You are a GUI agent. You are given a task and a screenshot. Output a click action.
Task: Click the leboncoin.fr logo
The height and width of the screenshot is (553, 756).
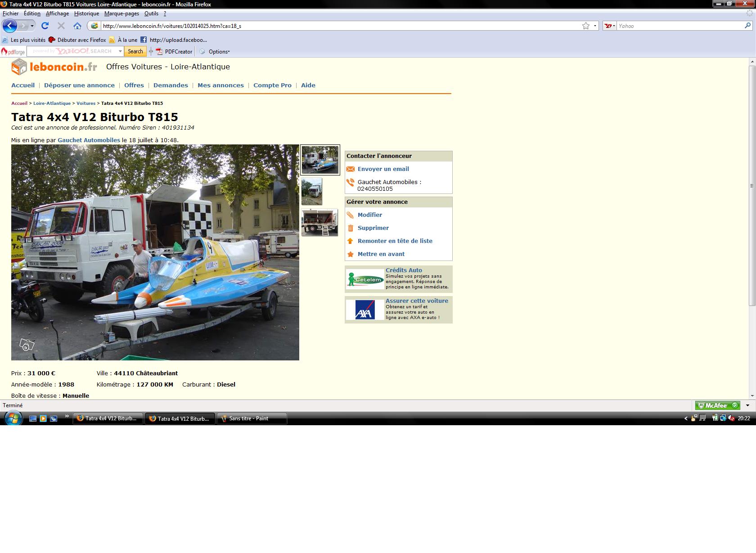point(54,67)
